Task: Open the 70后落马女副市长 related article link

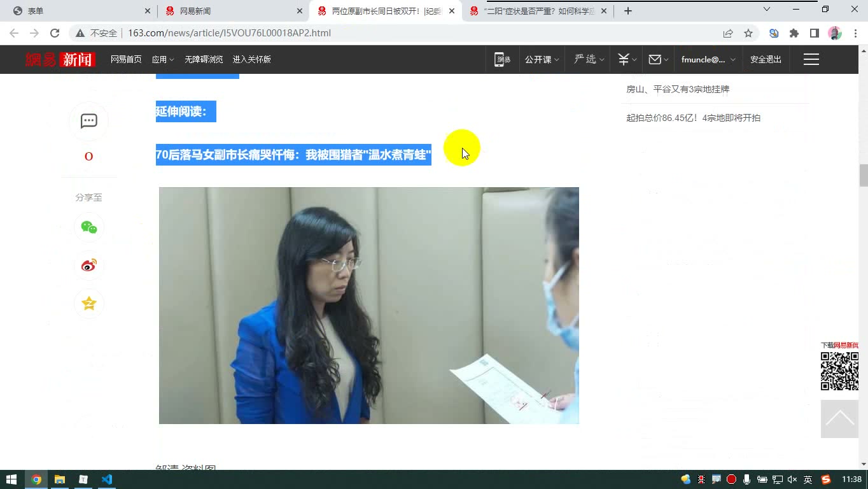Action: pos(293,155)
